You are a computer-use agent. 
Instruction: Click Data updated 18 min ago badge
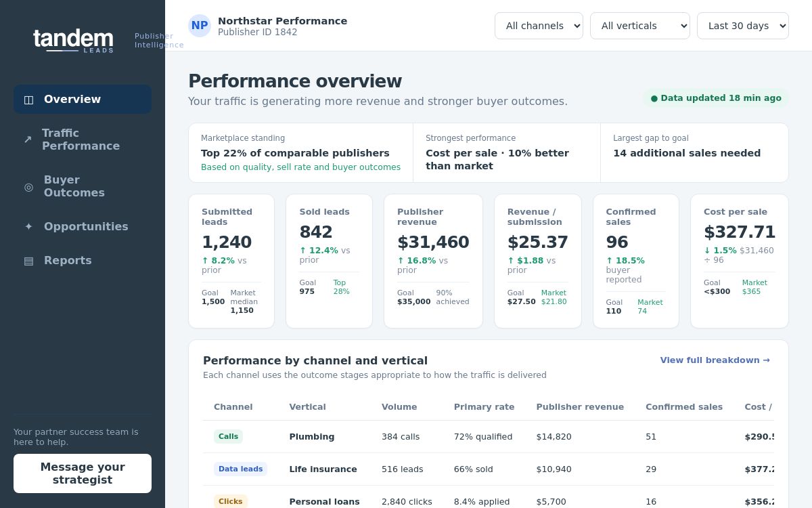tap(716, 98)
